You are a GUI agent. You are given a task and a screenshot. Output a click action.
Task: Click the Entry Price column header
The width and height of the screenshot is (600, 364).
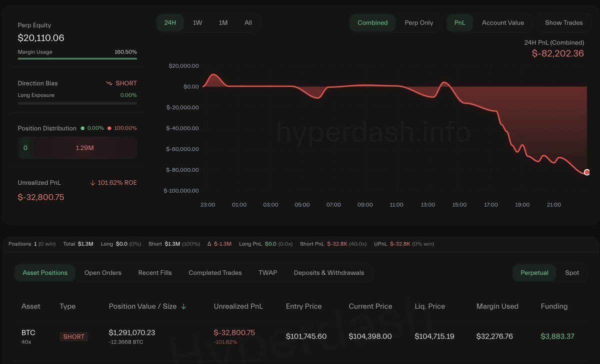pos(303,306)
